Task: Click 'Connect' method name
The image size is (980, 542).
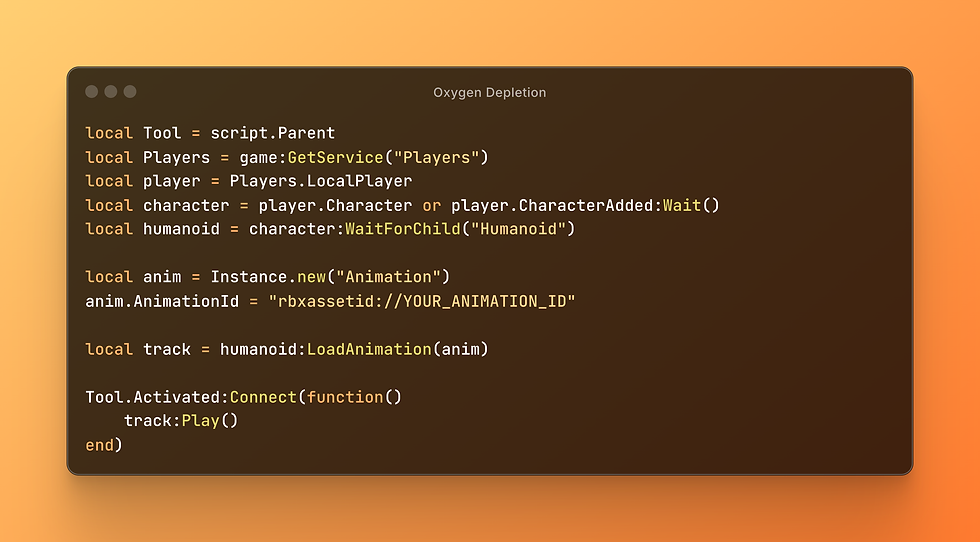Action: click(x=263, y=398)
